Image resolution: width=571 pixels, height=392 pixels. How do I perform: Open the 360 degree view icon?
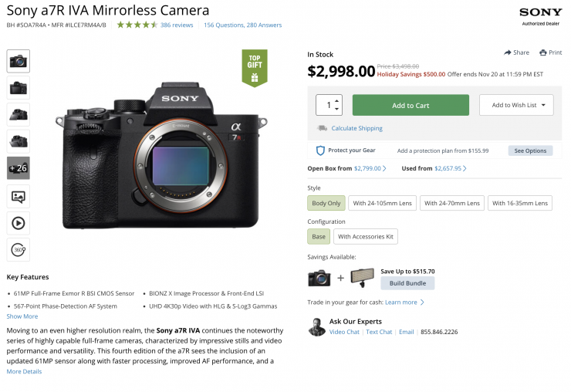19,249
